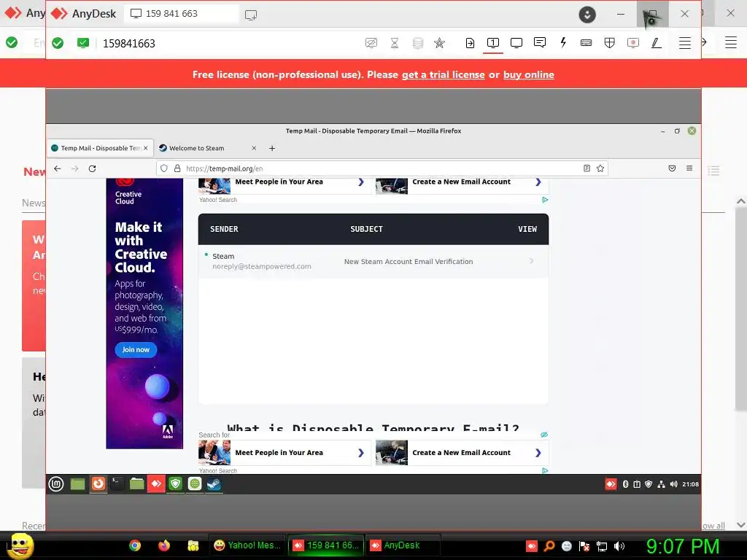The width and height of the screenshot is (747, 560).
Task: Open a new AnyDesk session tab
Action: click(251, 15)
